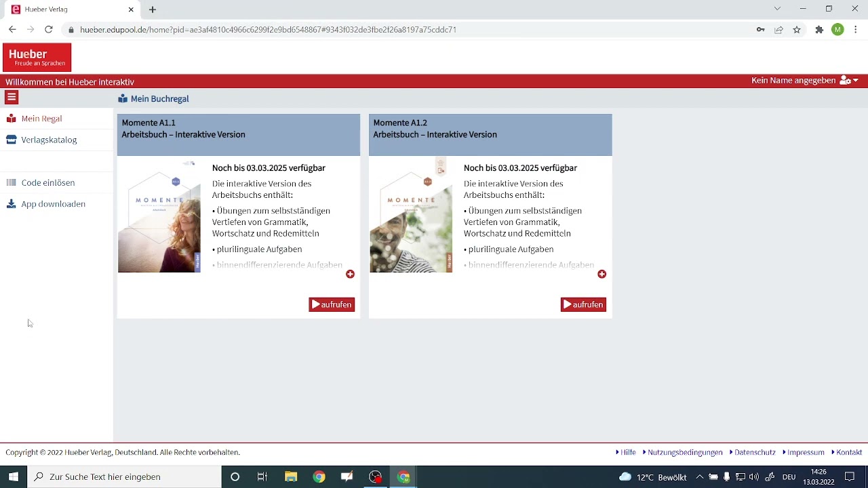The width and height of the screenshot is (868, 488).
Task: Launch Momente A1.1 with aufrufen button
Action: (x=332, y=305)
